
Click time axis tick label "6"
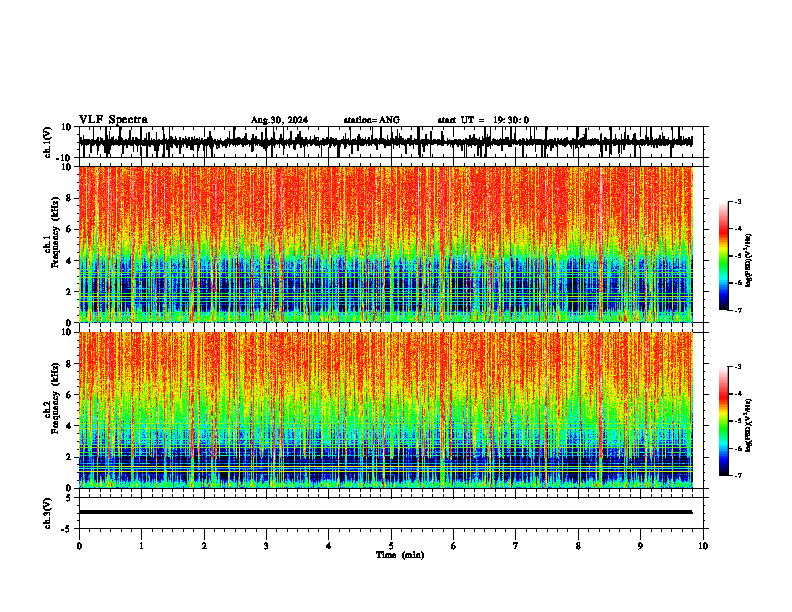454,546
